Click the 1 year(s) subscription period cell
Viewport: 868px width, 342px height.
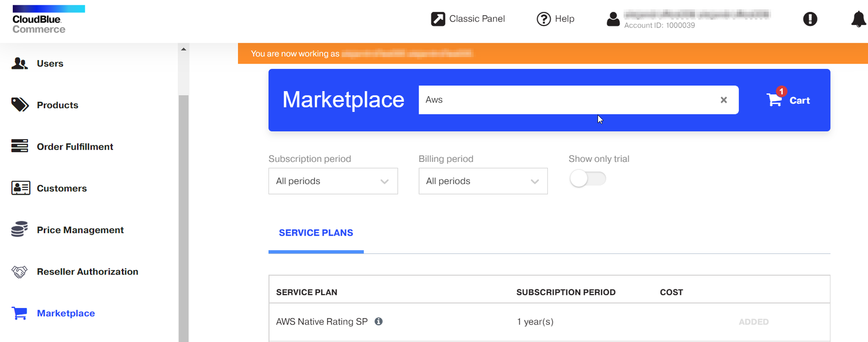(535, 322)
